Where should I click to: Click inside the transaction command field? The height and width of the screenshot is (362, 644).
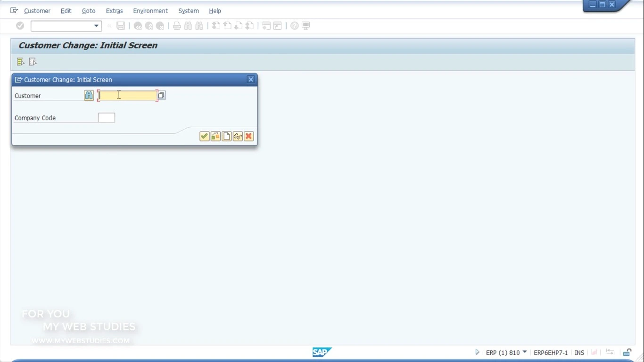pyautogui.click(x=62, y=26)
